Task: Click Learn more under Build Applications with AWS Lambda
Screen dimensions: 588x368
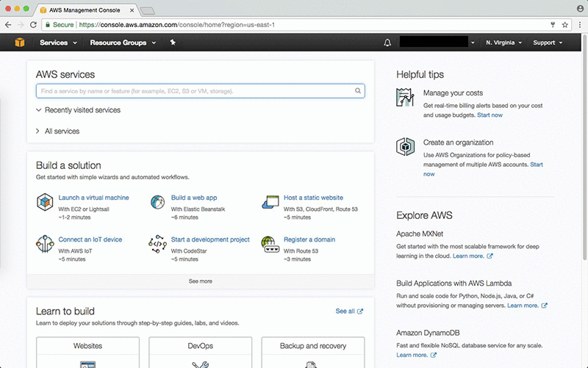Action: pos(523,306)
